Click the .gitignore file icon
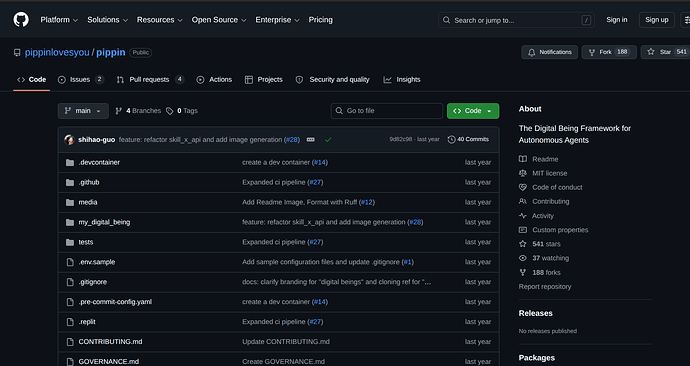The image size is (690, 366). [70, 282]
